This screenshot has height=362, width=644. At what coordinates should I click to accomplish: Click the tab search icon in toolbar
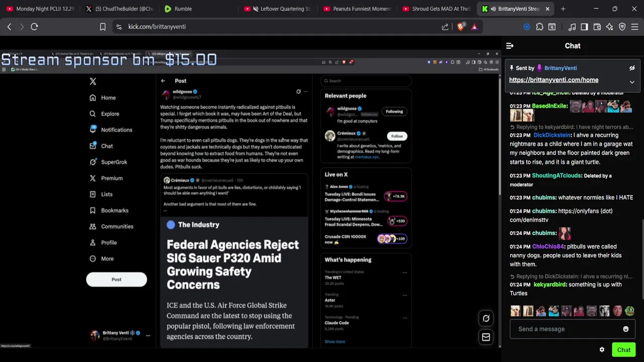552,27
